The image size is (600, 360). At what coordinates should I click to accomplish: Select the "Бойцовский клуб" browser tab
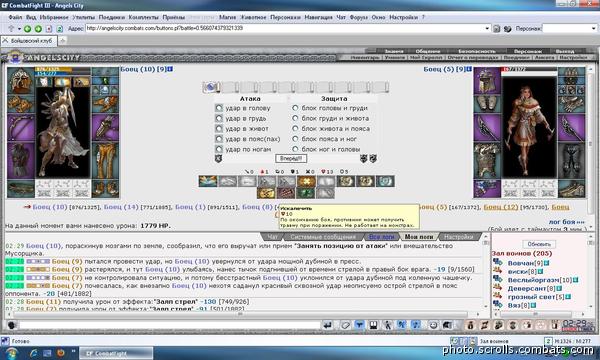[x=29, y=41]
